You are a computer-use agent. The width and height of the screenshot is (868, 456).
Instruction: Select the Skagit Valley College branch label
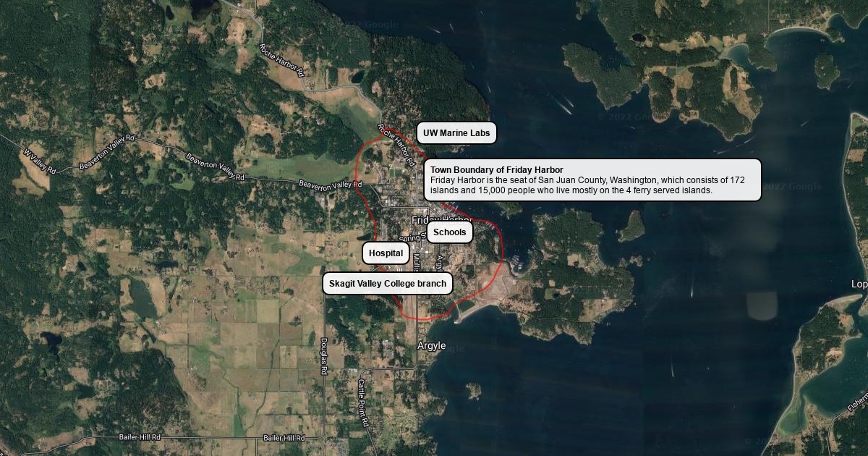point(388,284)
